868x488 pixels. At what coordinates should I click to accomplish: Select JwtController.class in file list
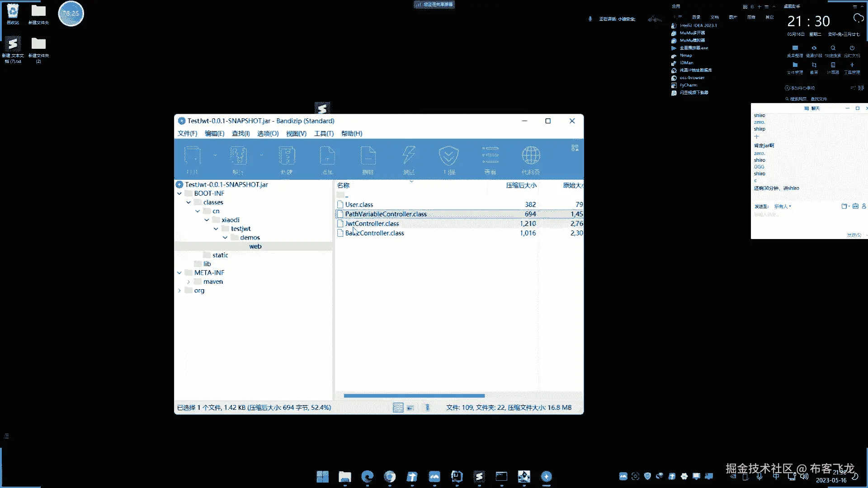point(372,224)
